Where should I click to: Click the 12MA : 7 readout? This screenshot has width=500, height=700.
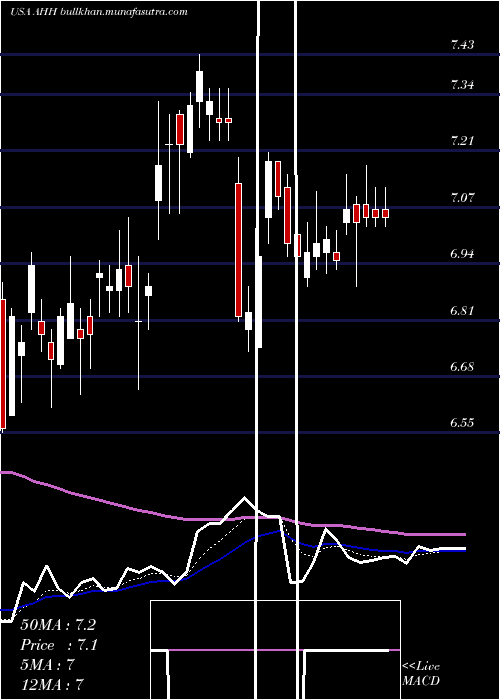click(x=52, y=684)
